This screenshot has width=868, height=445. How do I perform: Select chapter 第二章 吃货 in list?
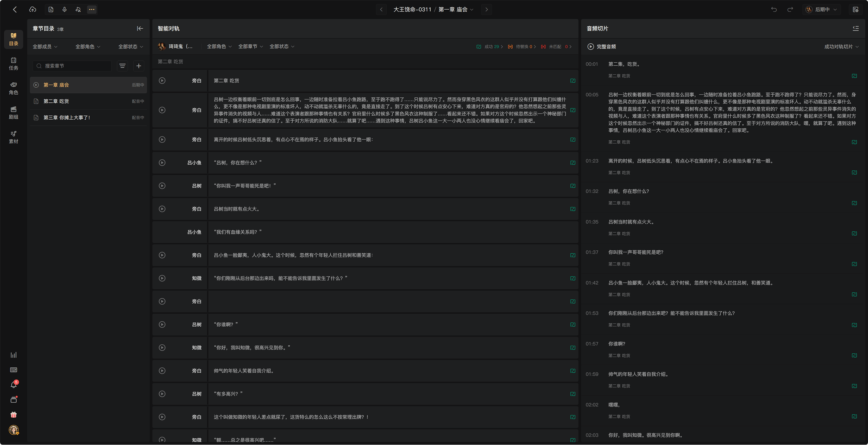[88, 101]
